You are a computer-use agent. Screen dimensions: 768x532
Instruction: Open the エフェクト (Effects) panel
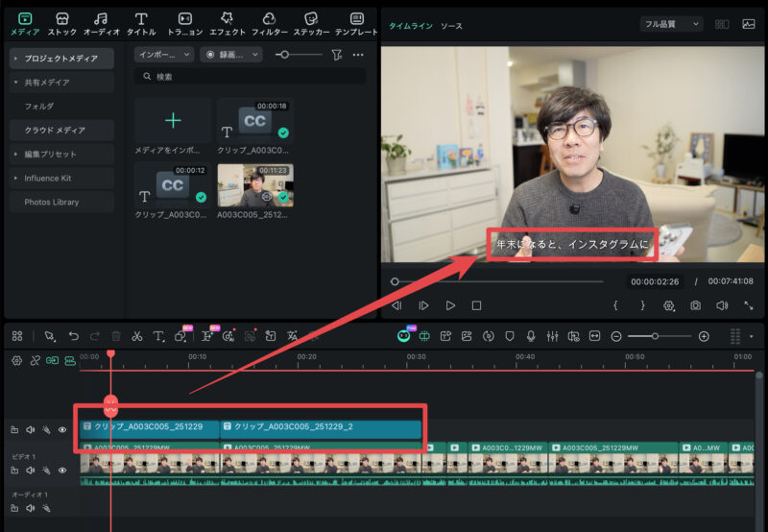pyautogui.click(x=228, y=24)
